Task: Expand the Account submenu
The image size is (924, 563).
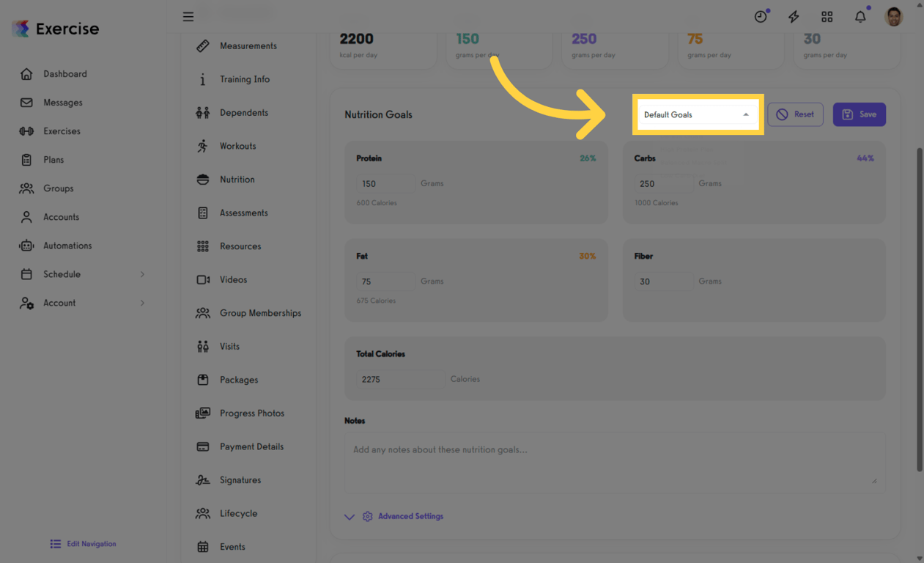Action: pos(142,303)
